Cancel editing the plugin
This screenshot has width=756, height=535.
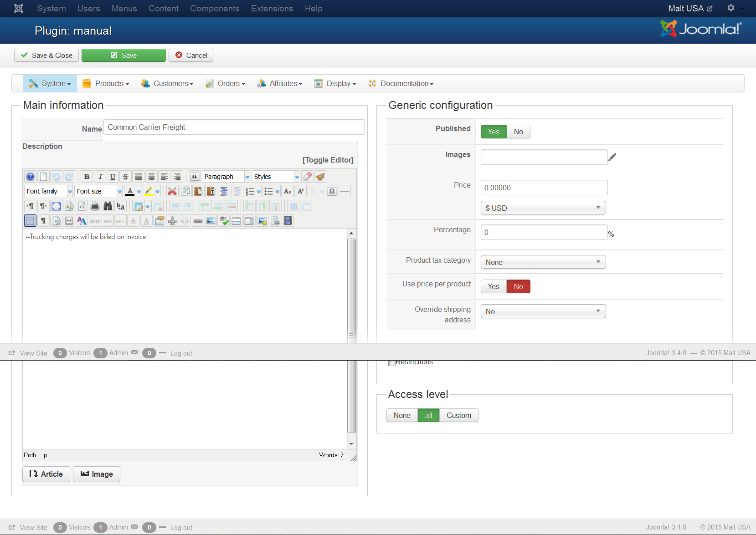pyautogui.click(x=191, y=55)
